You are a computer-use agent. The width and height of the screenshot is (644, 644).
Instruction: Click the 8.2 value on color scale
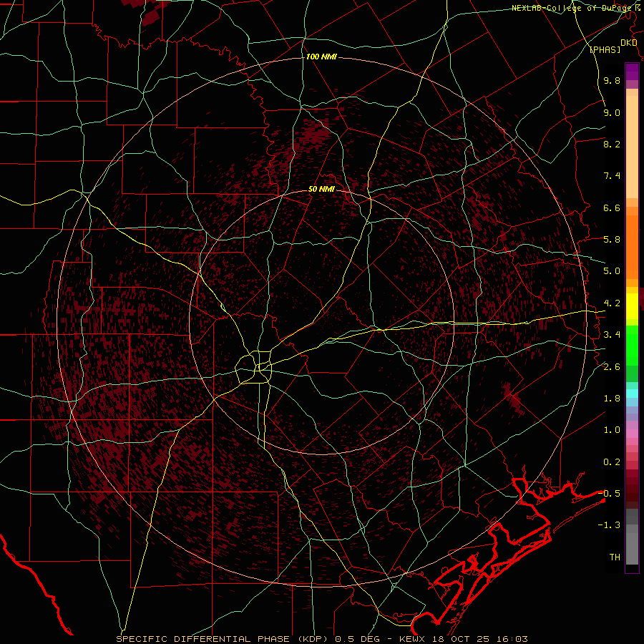click(x=612, y=144)
